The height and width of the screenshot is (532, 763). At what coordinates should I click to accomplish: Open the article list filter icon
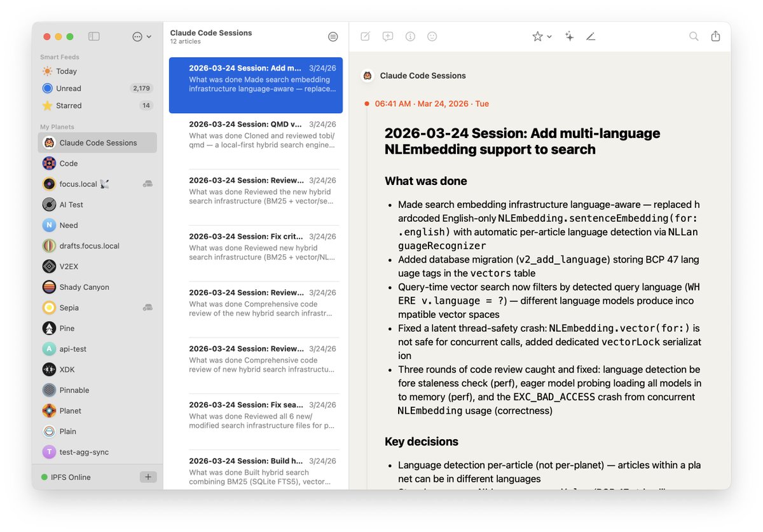[x=333, y=37]
